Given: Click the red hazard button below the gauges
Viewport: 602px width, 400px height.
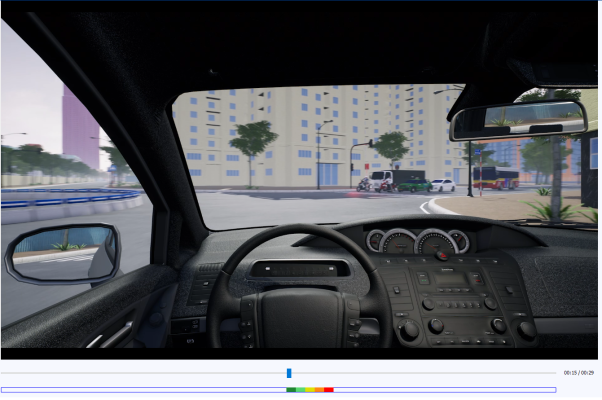Looking at the screenshot, I should click(443, 256).
